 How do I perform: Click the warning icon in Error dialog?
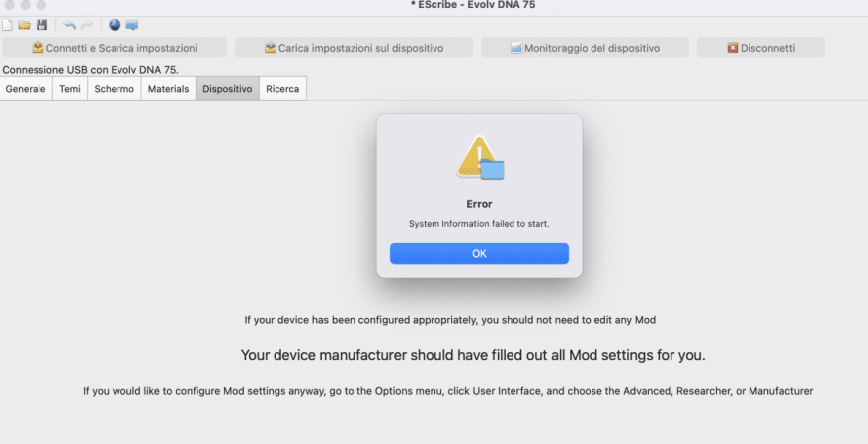tap(479, 158)
